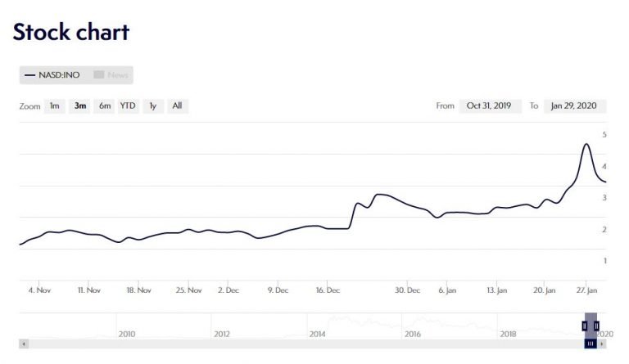
Task: Click the navigator right range handle
Action: 595,326
